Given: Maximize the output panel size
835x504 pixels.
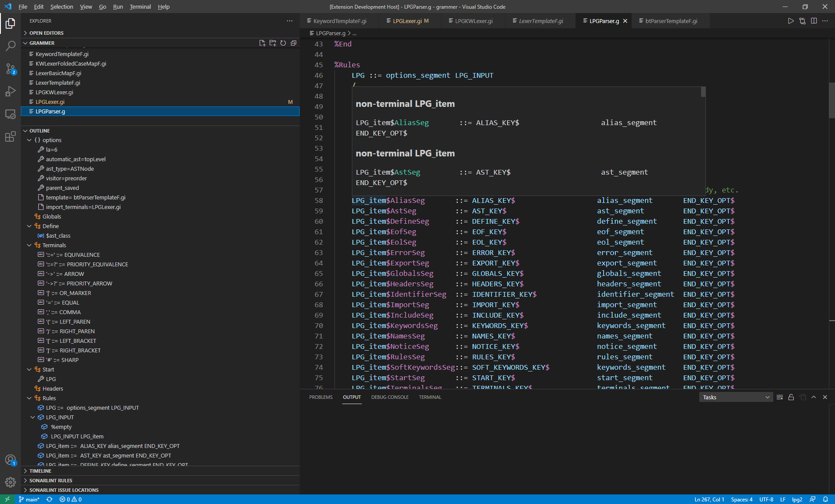Looking at the screenshot, I should 814,397.
